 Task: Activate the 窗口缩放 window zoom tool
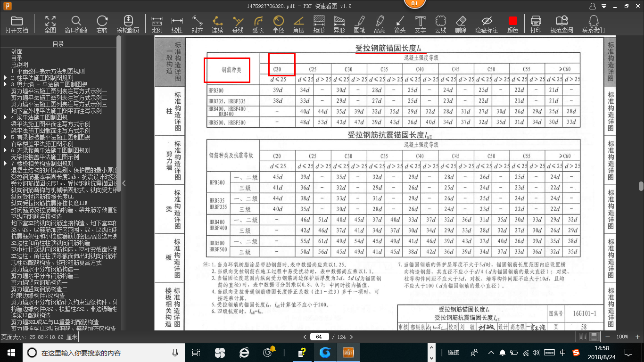click(x=76, y=24)
